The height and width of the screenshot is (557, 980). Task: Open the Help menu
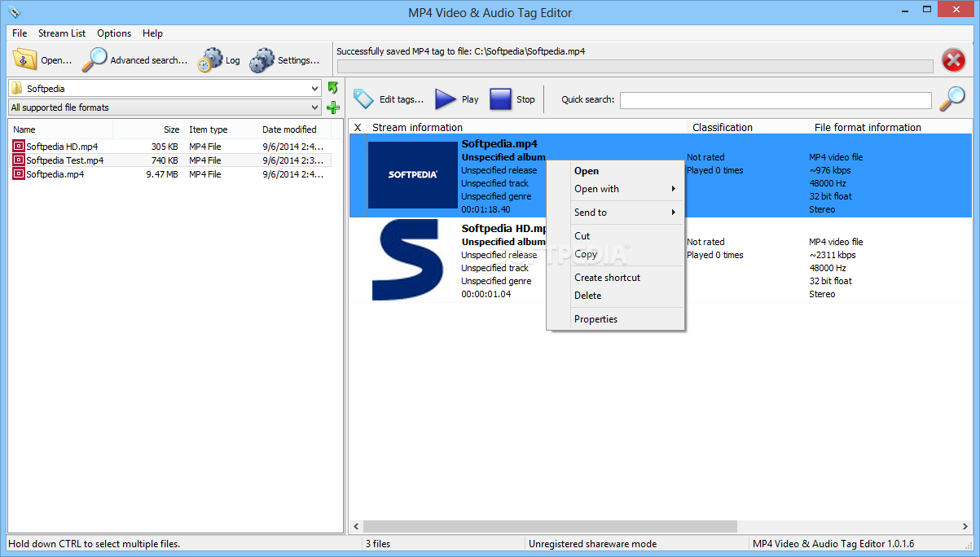tap(152, 33)
